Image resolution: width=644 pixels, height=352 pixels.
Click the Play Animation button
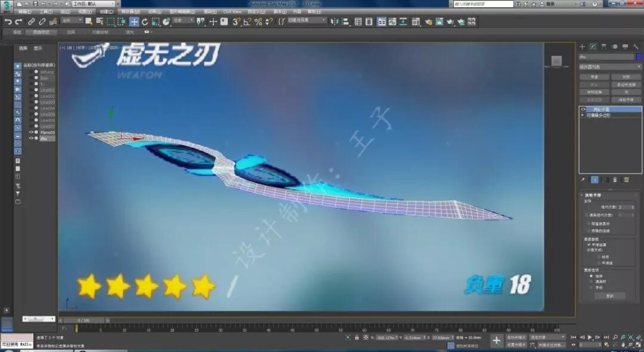tap(590, 337)
